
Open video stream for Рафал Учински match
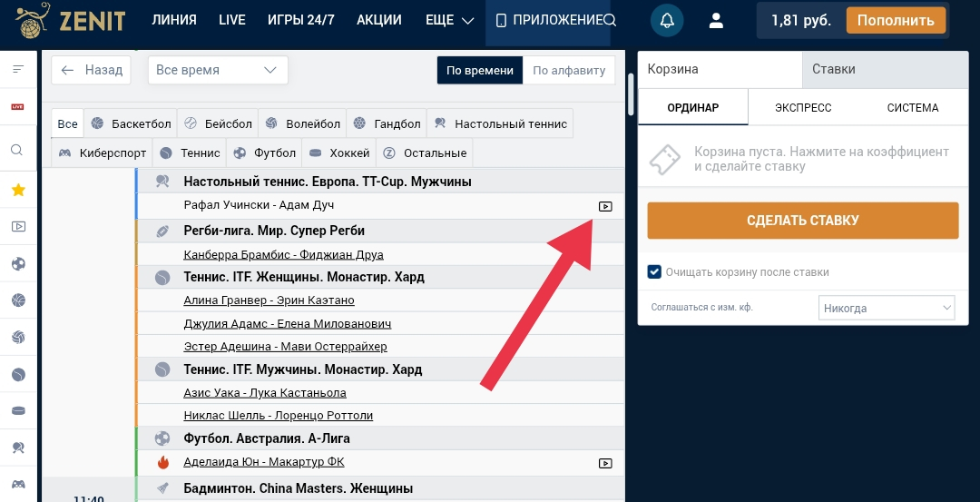(605, 206)
